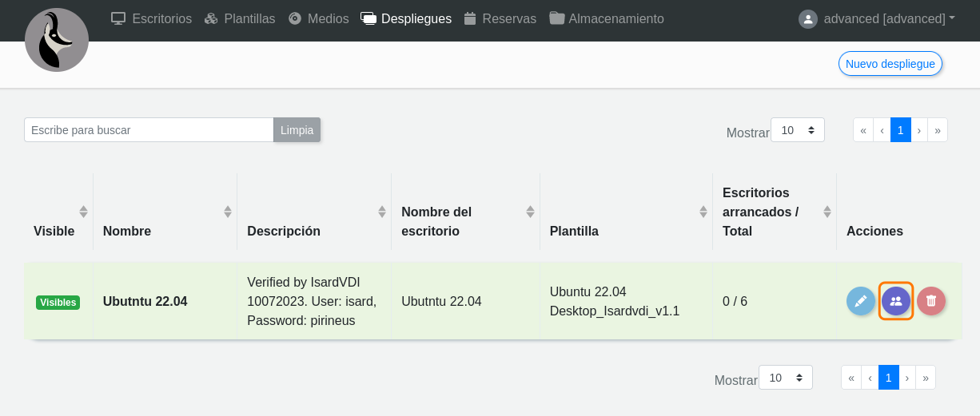Sort by the Nombre column arrows
Viewport: 980px width, 416px height.
click(x=227, y=212)
